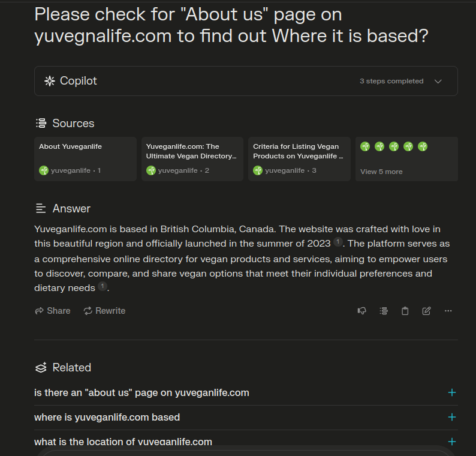This screenshot has height=456, width=476.
Task: Open Criteria for Listing Vegan Products source
Action: tap(299, 159)
